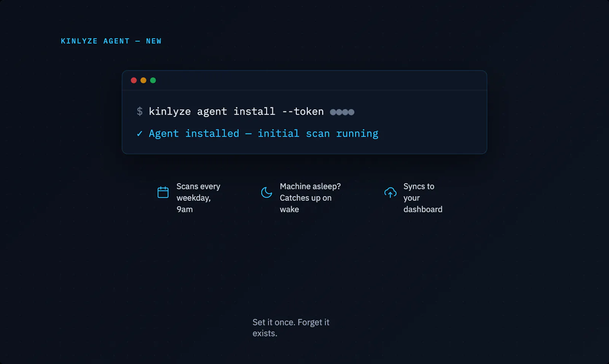
Task: Click the moon icon beside Machine asleep
Action: (x=266, y=192)
